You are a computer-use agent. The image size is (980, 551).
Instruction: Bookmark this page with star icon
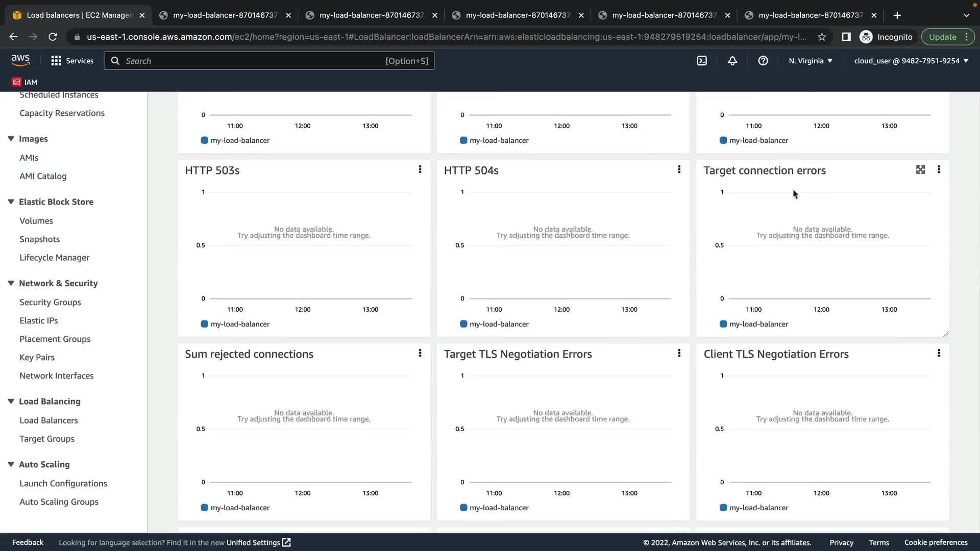click(x=822, y=37)
